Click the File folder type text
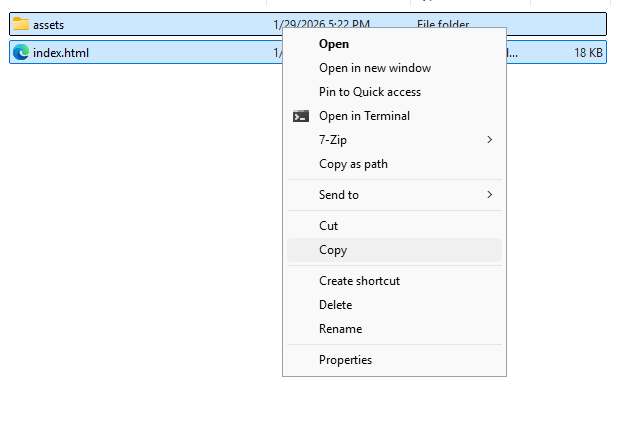The height and width of the screenshot is (430, 628). 443,24
